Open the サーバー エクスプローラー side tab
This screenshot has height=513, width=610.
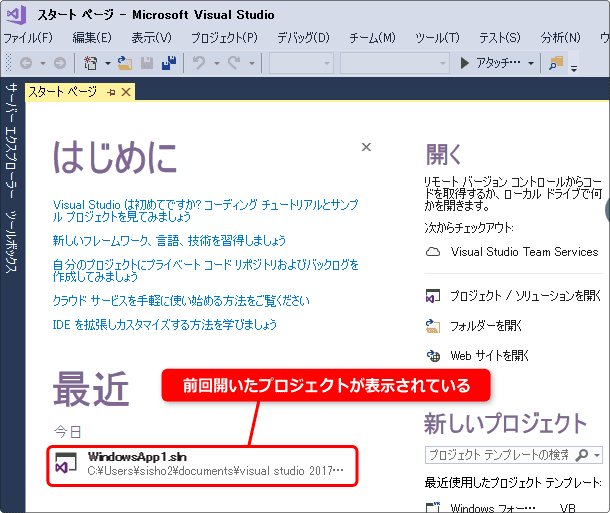tap(12, 142)
